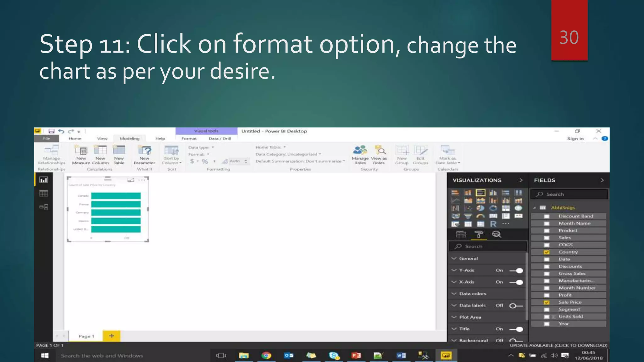Tick the Units Sold checkbox
This screenshot has width=644, height=362.
click(x=547, y=317)
